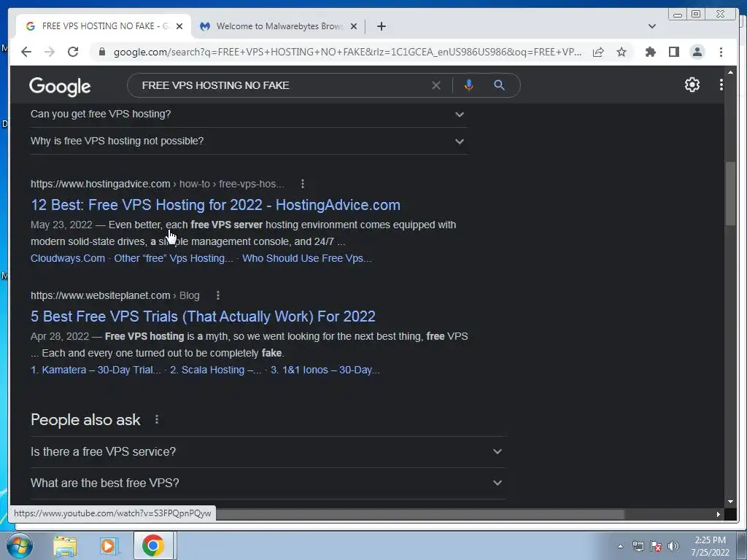Share this page icon in address bar
The image size is (747, 560).
[x=598, y=52]
